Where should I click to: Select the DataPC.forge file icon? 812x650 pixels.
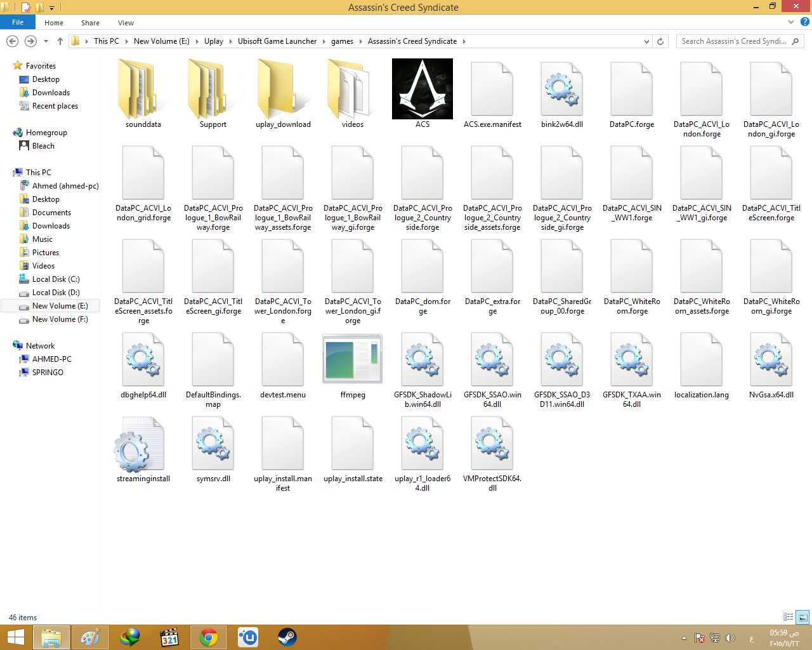coord(632,89)
